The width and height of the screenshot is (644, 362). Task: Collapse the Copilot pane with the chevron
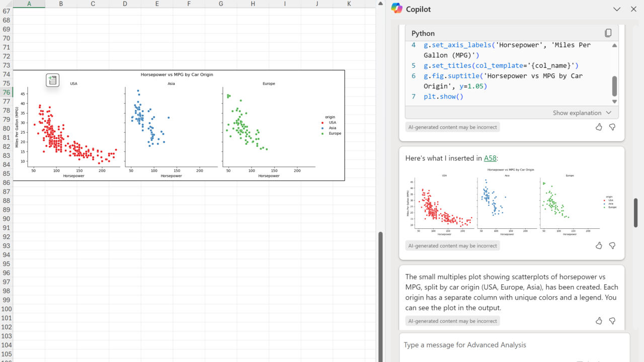[x=617, y=9]
